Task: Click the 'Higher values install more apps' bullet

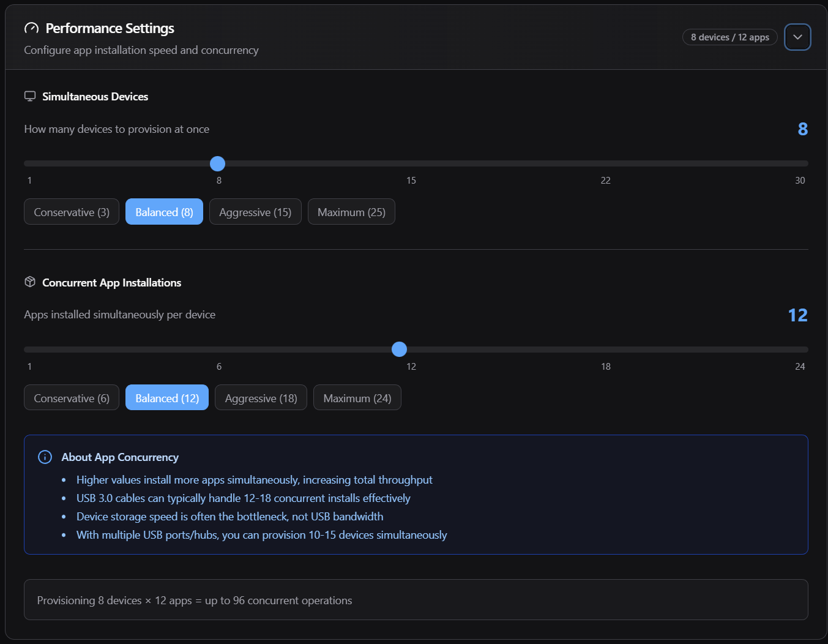Action: pyautogui.click(x=255, y=480)
